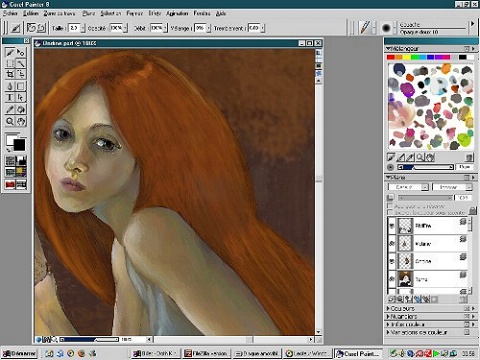Select freehand strokes button in property bar

[x=31, y=28]
